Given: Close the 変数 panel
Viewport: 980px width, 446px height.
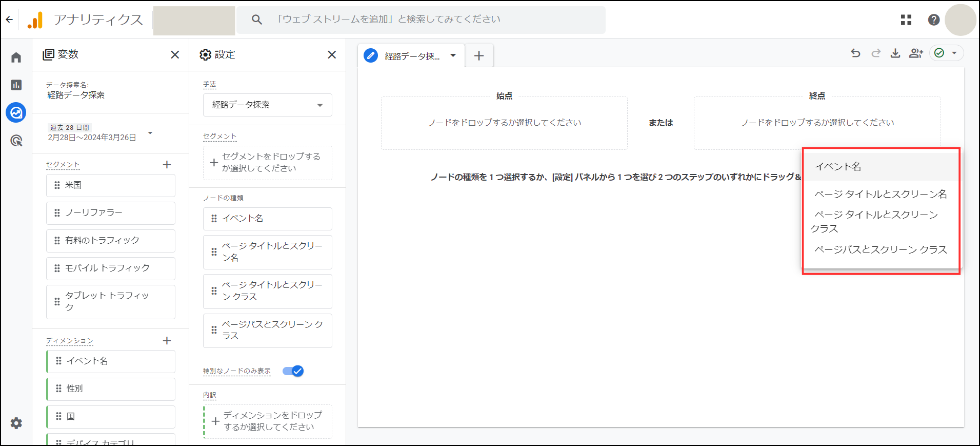Looking at the screenshot, I should click(x=175, y=54).
